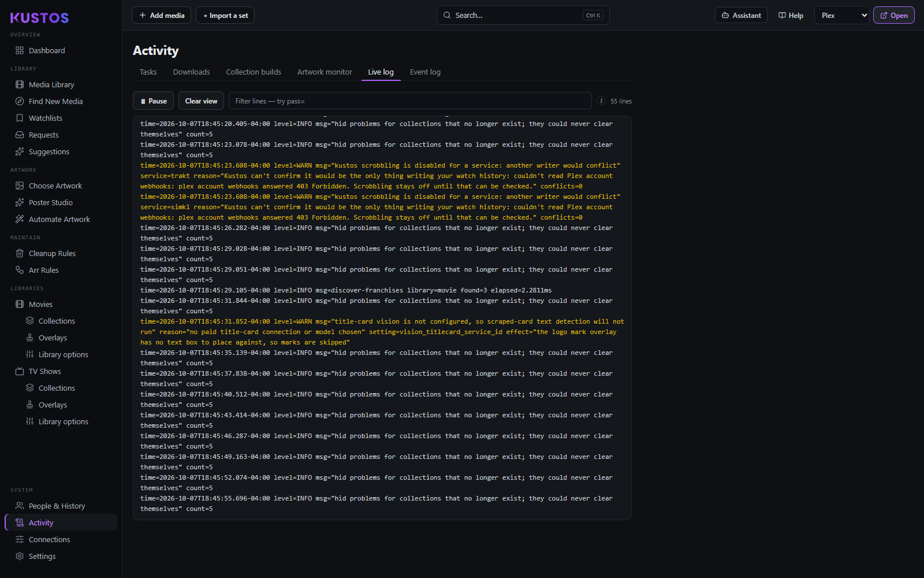
Task: Click the Requests inbox icon
Action: [20, 135]
